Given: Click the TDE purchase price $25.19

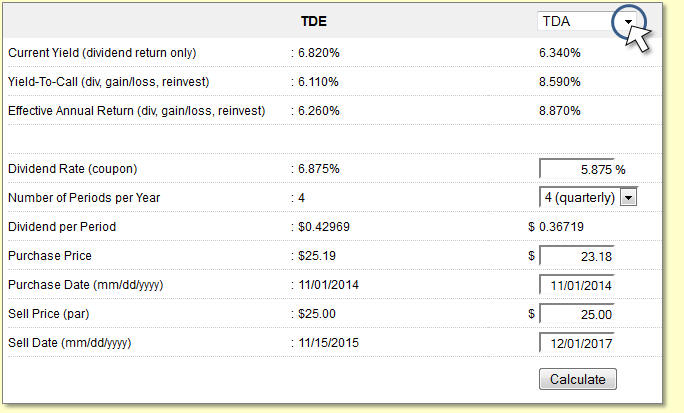Looking at the screenshot, I should [317, 256].
